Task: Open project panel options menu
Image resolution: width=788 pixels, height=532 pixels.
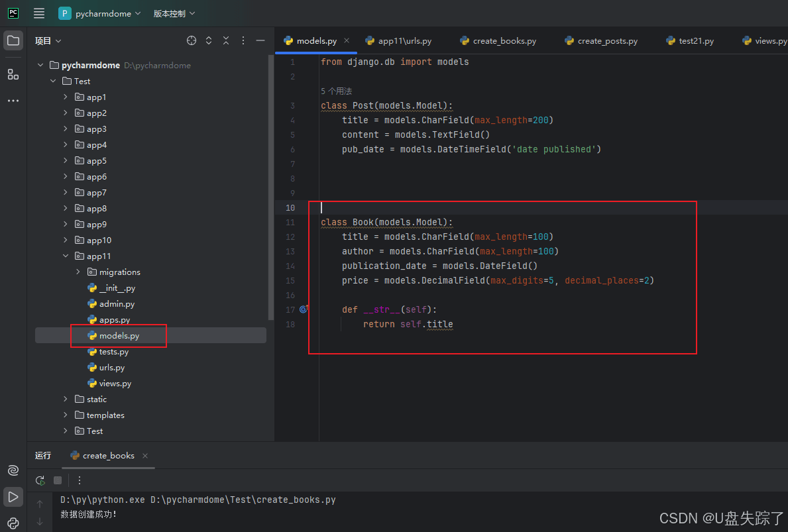Action: (243, 40)
